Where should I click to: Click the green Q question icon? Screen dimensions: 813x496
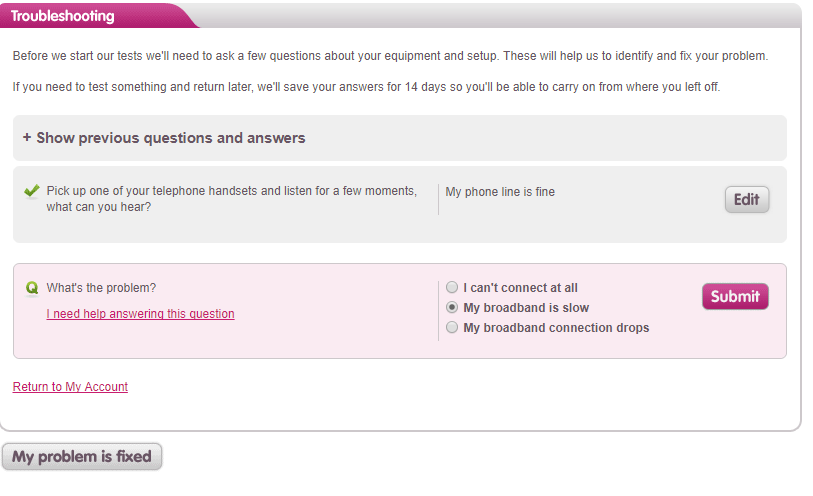click(x=32, y=289)
